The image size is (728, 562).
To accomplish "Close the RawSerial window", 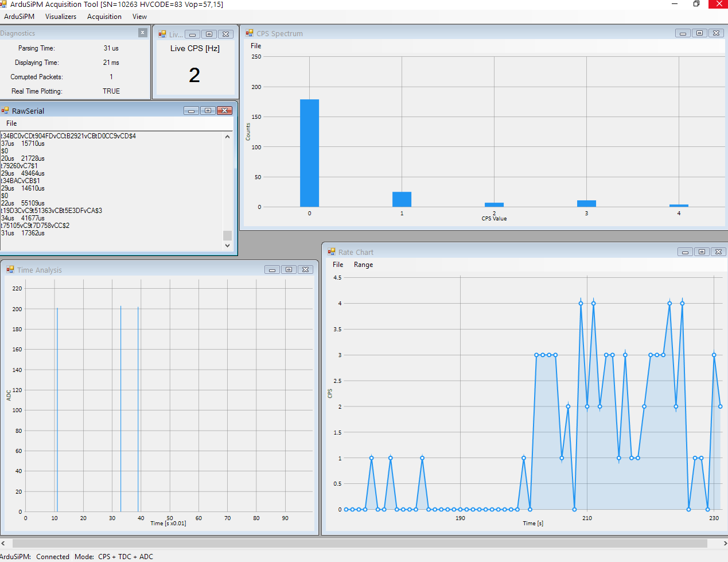I will [x=225, y=111].
